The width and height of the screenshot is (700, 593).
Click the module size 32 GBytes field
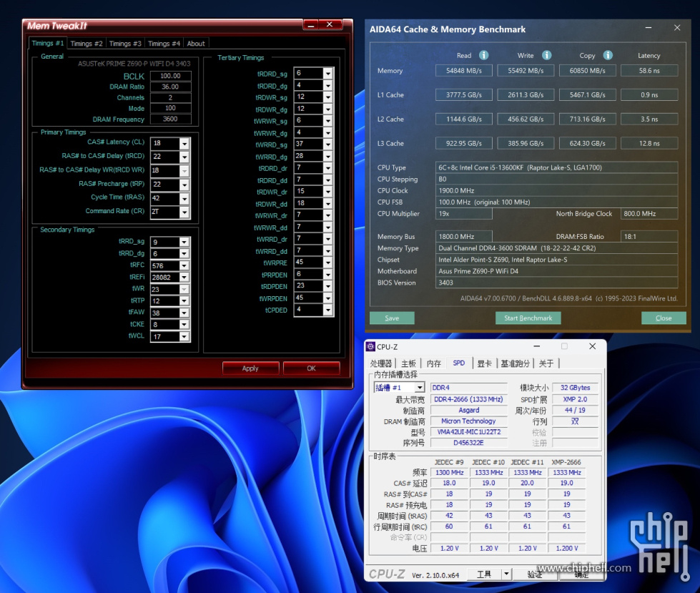pyautogui.click(x=576, y=388)
